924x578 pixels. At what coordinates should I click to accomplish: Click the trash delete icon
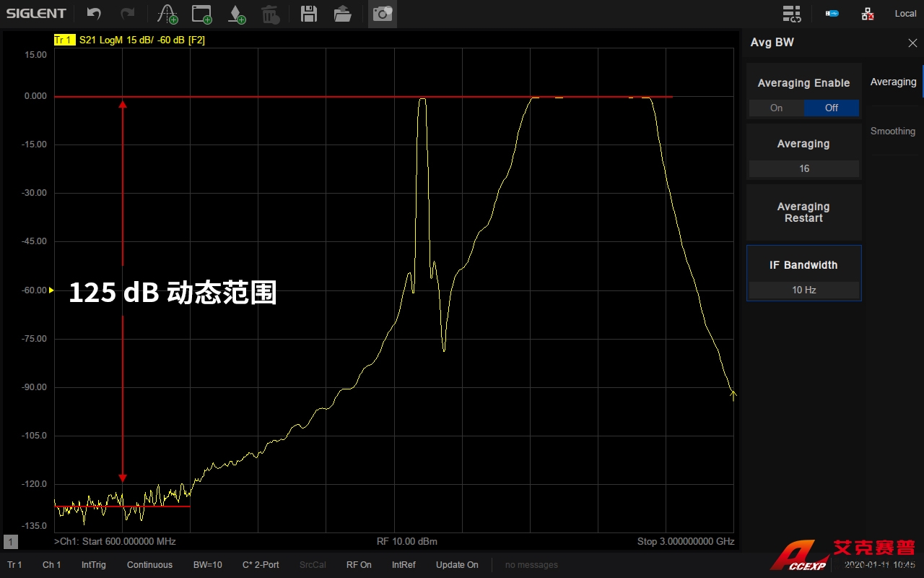coord(269,14)
